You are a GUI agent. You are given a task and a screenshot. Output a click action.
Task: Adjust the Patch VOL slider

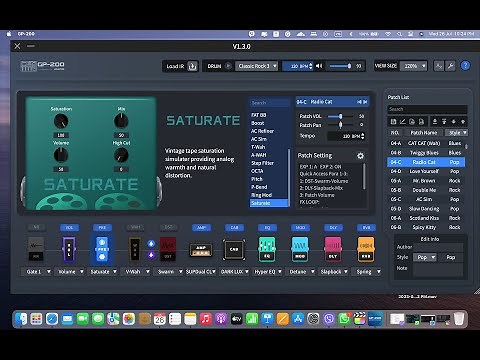pyautogui.click(x=340, y=116)
